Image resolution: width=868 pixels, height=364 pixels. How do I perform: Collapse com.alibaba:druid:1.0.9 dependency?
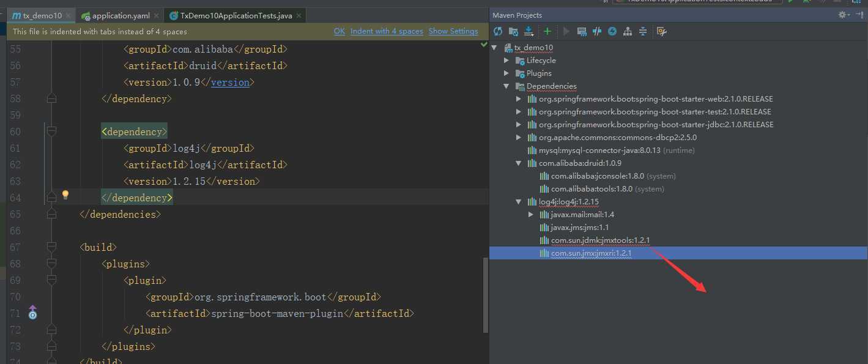coord(519,163)
